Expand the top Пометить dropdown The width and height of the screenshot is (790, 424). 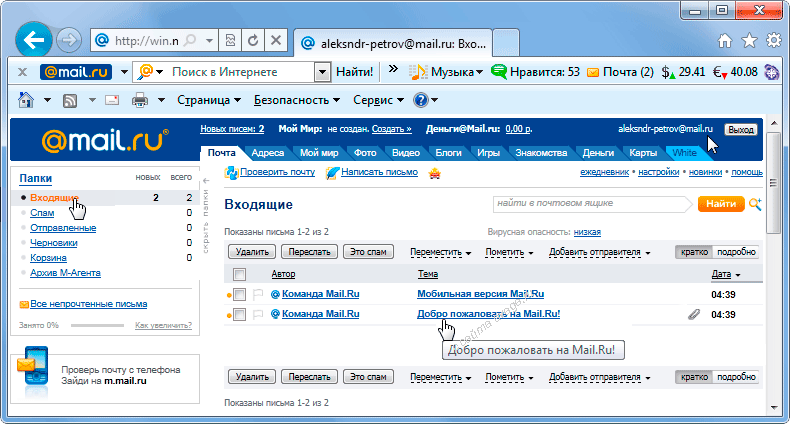pos(509,252)
